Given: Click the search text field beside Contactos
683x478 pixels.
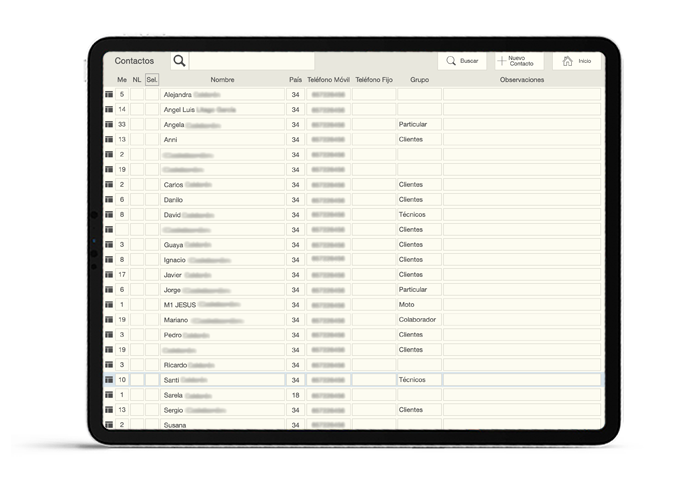Looking at the screenshot, I should [252, 61].
